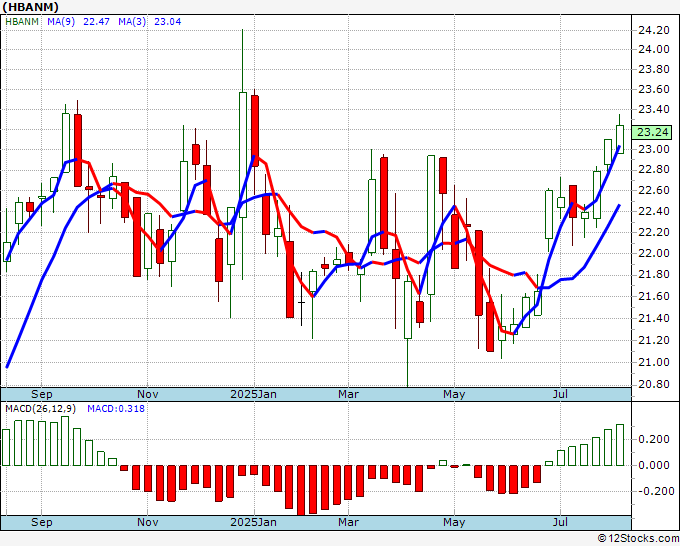The height and width of the screenshot is (546, 680).
Task: Click the 0.000 MACD axis label
Action: [x=654, y=465]
